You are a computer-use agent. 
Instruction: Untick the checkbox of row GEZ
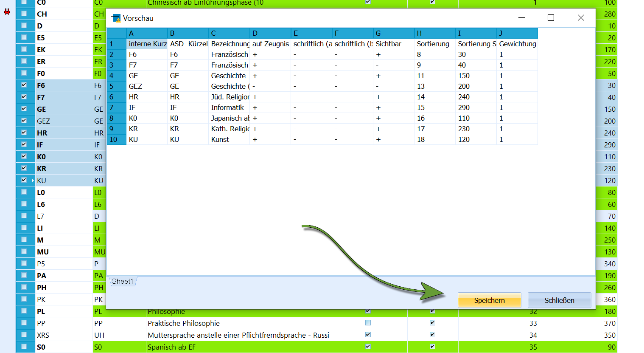point(24,121)
